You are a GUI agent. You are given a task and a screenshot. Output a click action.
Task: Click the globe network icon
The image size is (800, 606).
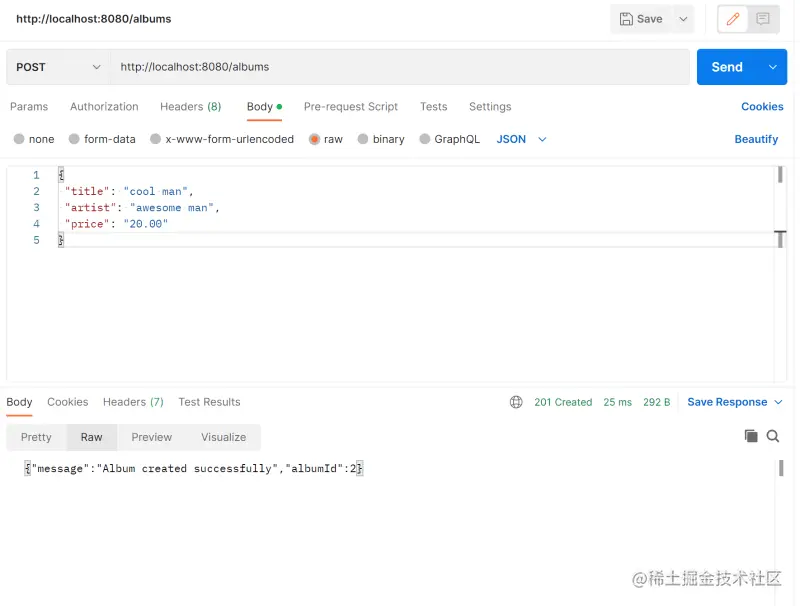[516, 402]
